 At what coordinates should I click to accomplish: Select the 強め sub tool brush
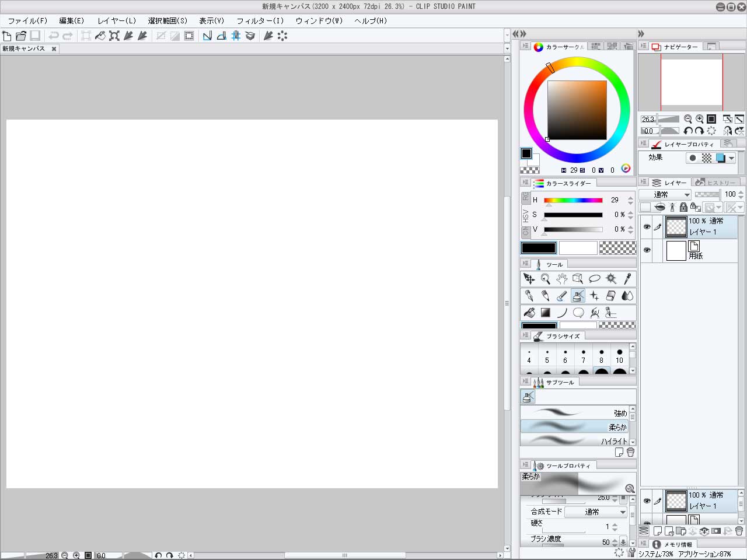(574, 412)
